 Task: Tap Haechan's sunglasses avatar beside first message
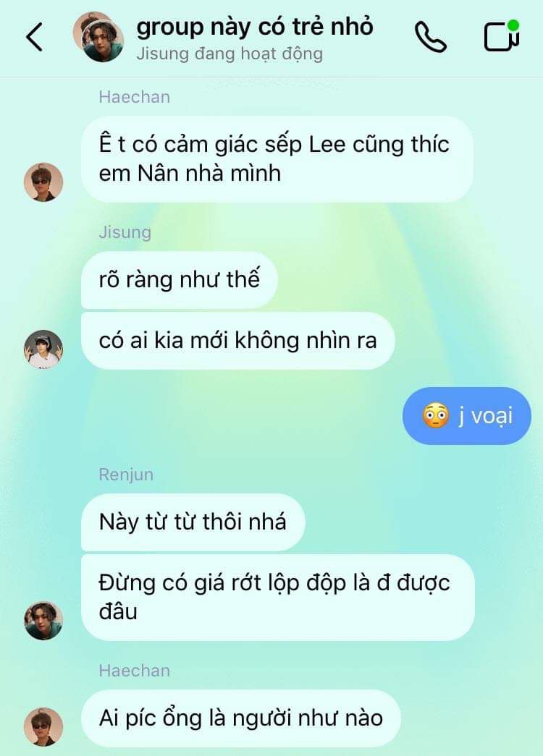pyautogui.click(x=43, y=182)
